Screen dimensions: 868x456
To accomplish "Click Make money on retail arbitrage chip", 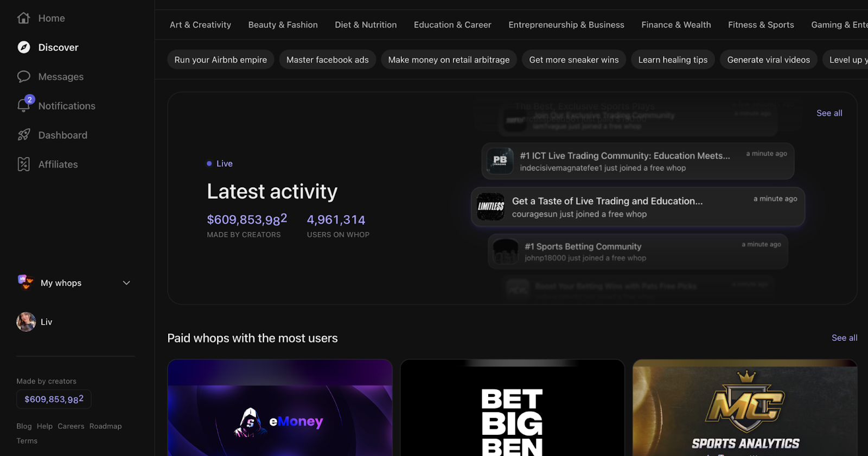I will click(x=449, y=60).
